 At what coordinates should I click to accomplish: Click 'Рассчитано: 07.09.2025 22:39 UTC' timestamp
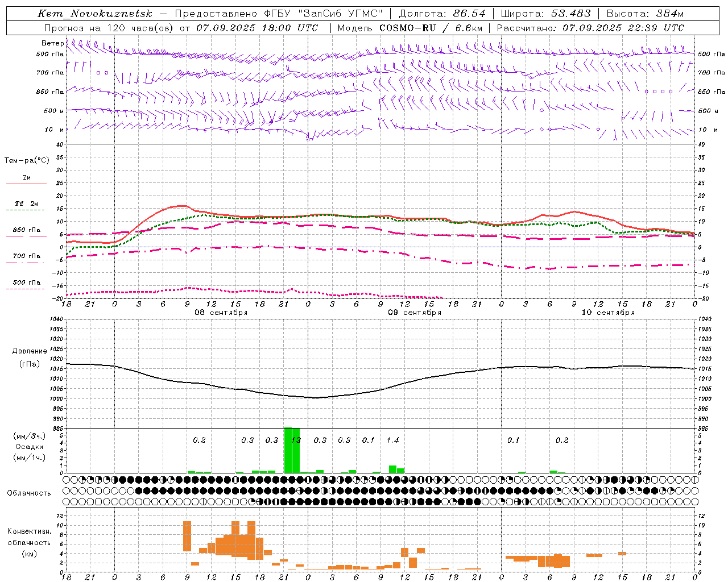[x=590, y=28]
